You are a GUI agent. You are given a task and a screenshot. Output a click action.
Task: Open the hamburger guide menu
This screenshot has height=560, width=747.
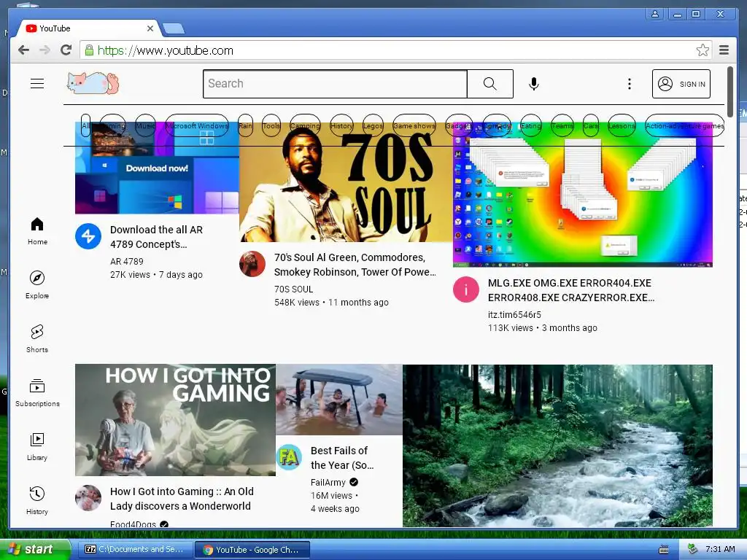point(37,84)
